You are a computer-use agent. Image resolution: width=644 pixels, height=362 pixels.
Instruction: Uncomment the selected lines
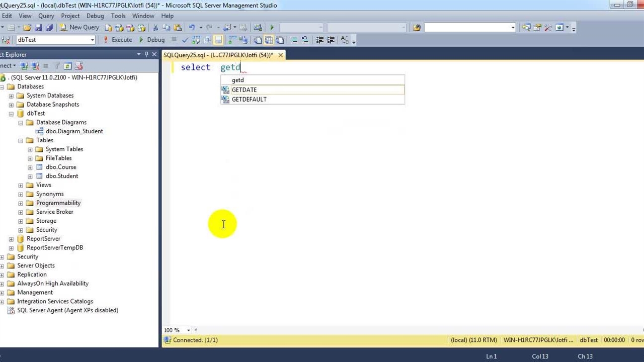click(305, 40)
